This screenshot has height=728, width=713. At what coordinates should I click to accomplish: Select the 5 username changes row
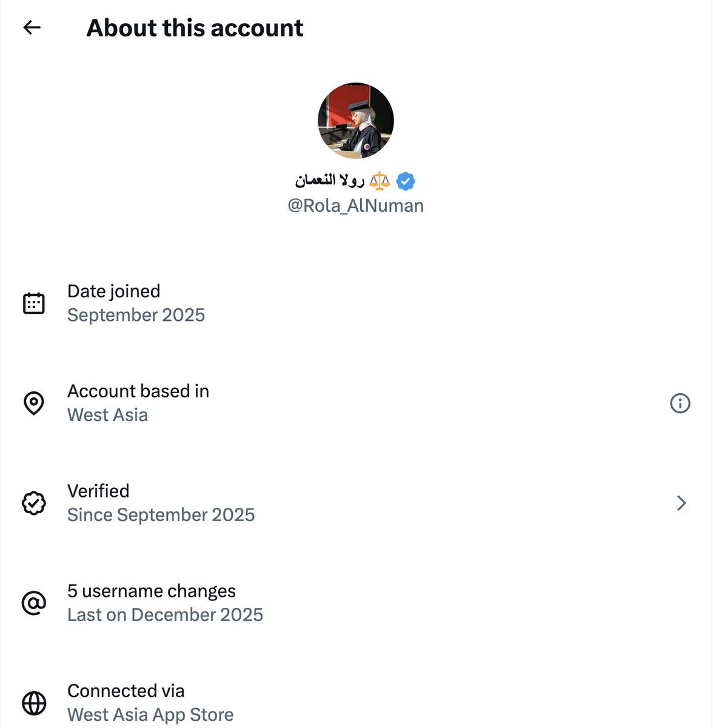click(x=356, y=603)
